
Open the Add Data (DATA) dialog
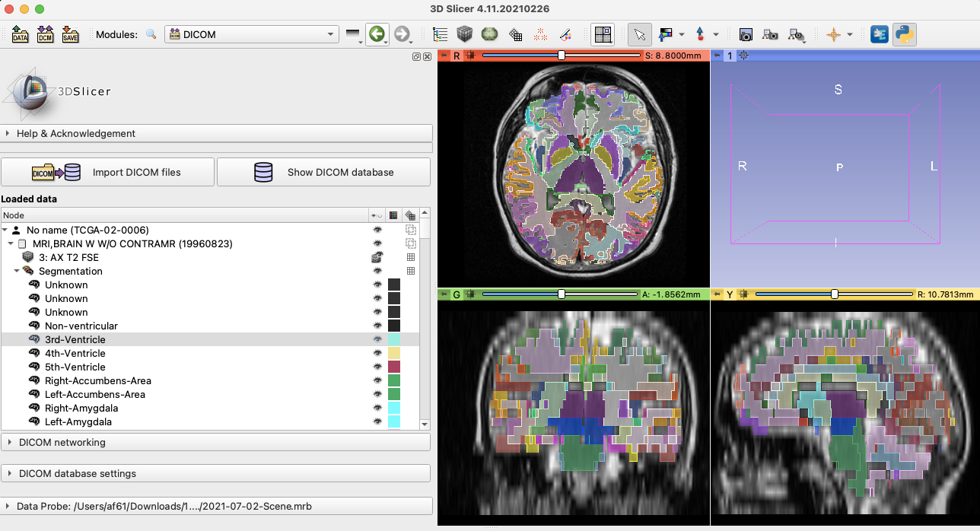click(20, 34)
